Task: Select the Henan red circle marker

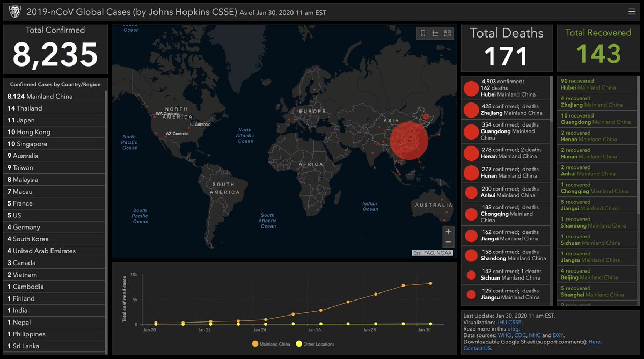Action: coord(471,153)
